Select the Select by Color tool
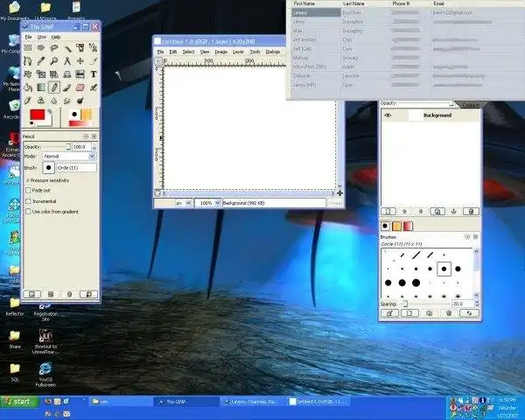525x420 pixels. pyautogui.click(x=80, y=48)
